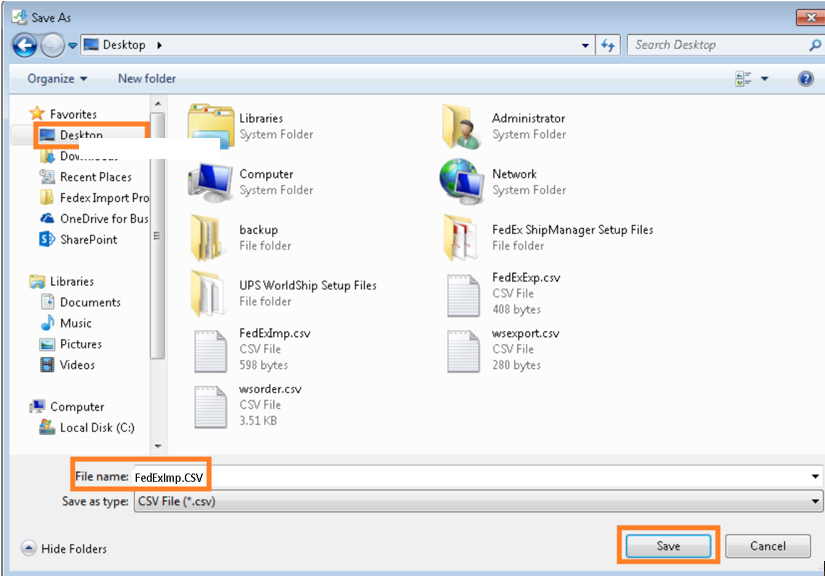Click the 'FedExExp.csv' file name text
Screen dimensions: 825x576
click(526, 278)
